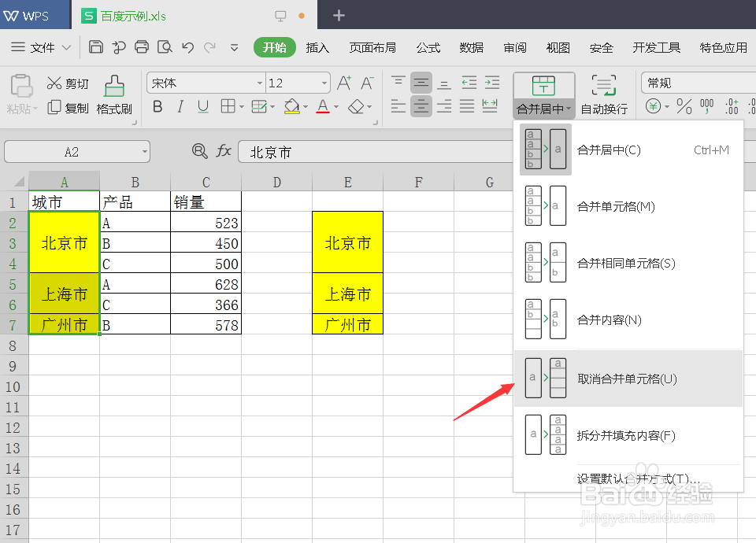Click the thousands separator 000 icon
This screenshot has width=756, height=543.
click(x=707, y=106)
